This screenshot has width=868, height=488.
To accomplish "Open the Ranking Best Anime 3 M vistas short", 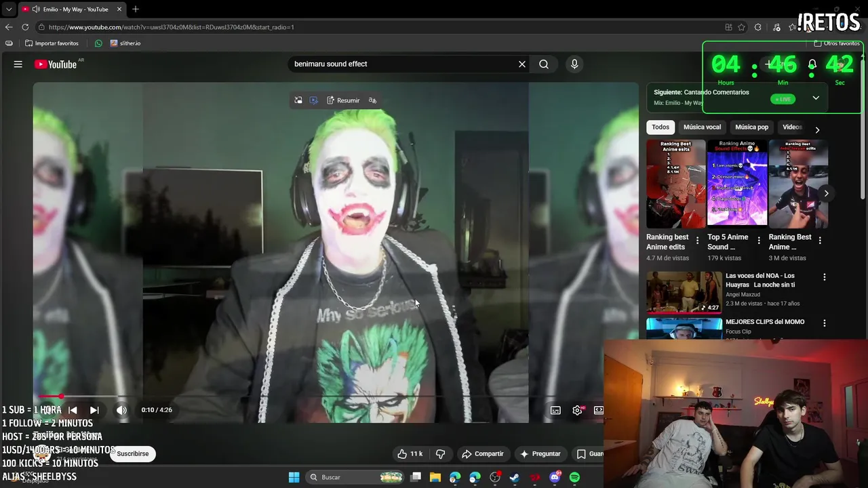I will 798,184.
